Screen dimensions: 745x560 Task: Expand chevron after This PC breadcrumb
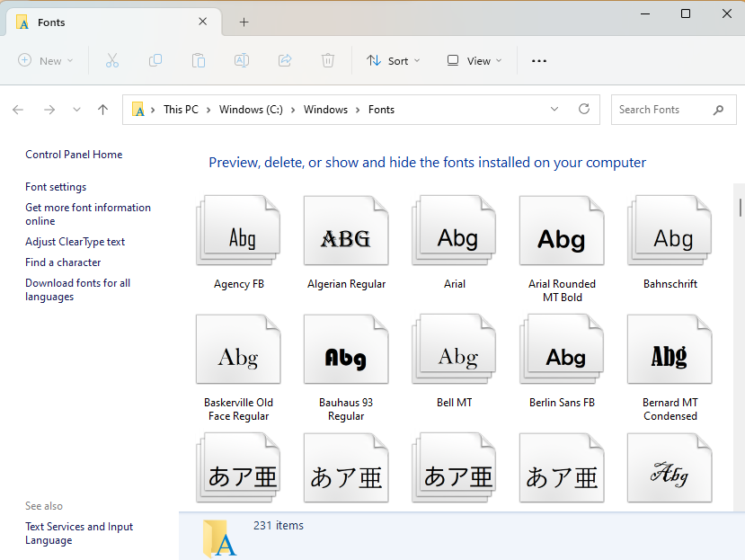[x=208, y=110]
